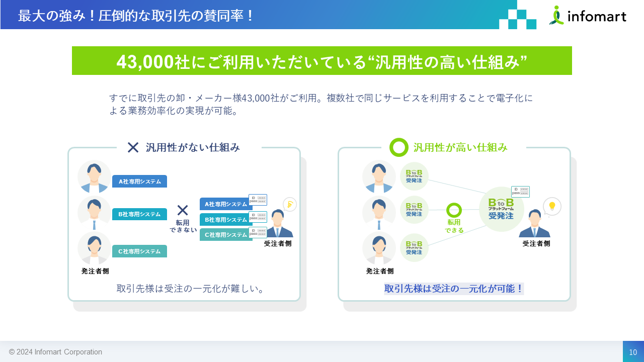
Task: Click the highlighted text 取引先様は受注の一元化が可能！
Action: pyautogui.click(x=454, y=289)
